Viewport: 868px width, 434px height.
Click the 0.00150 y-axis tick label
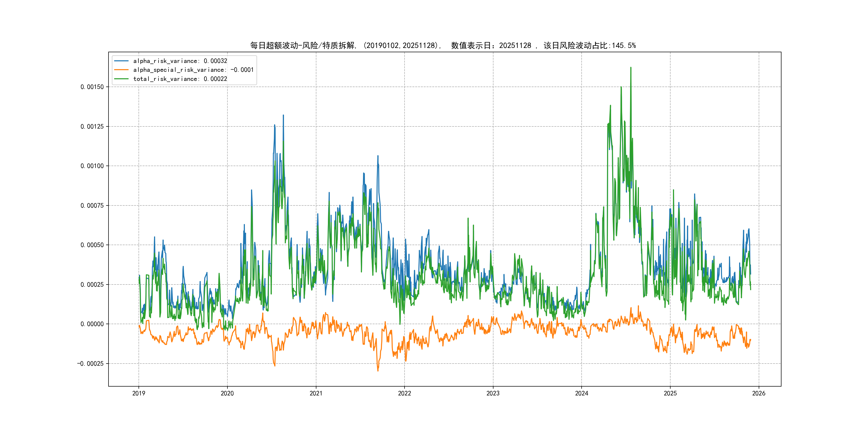coord(92,87)
